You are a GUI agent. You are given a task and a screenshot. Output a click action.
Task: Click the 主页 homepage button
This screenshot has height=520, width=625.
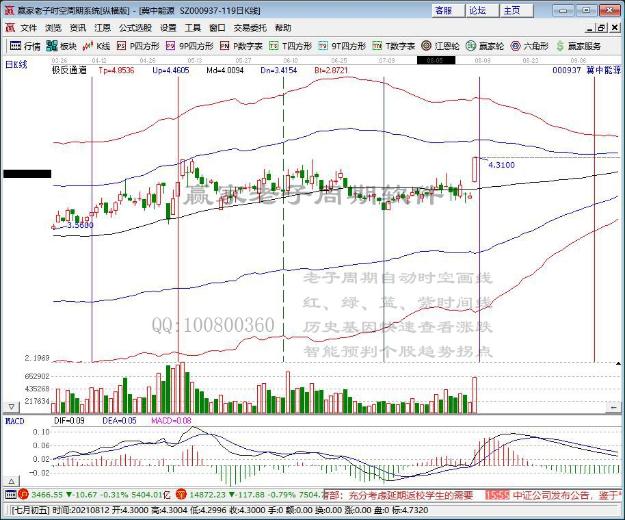(517, 10)
